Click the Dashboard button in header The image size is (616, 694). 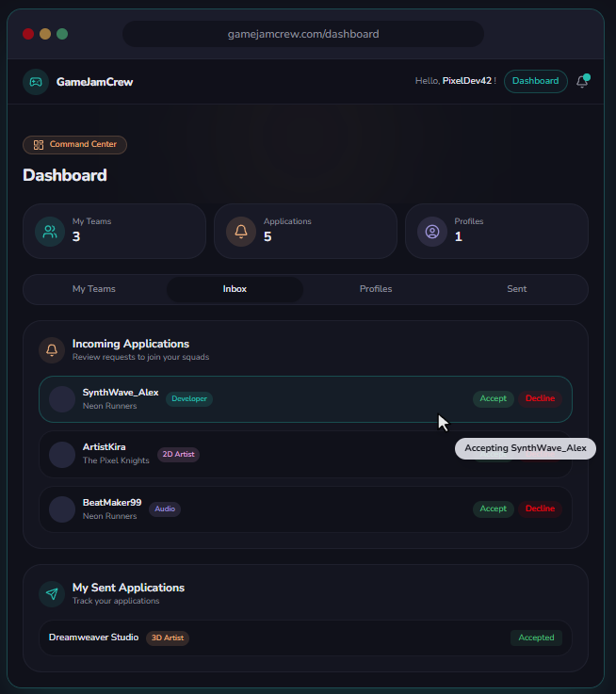tap(535, 81)
